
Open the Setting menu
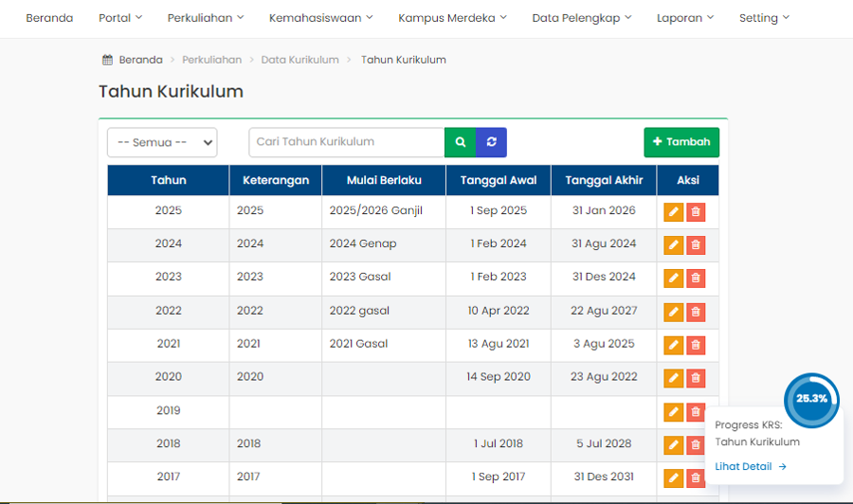pos(764,18)
